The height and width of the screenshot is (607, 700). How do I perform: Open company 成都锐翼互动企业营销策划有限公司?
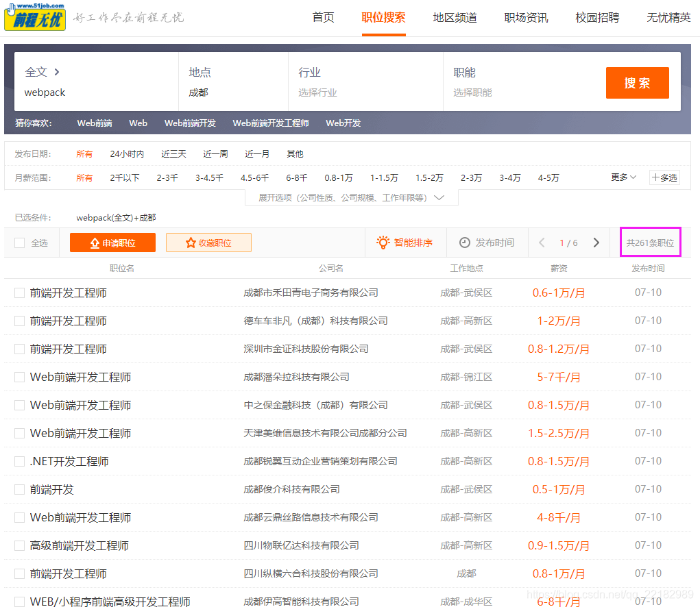[x=320, y=461]
